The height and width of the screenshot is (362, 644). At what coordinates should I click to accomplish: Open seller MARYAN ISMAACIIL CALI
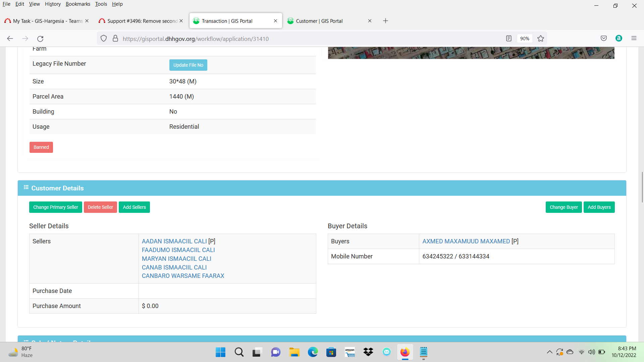tap(176, 259)
